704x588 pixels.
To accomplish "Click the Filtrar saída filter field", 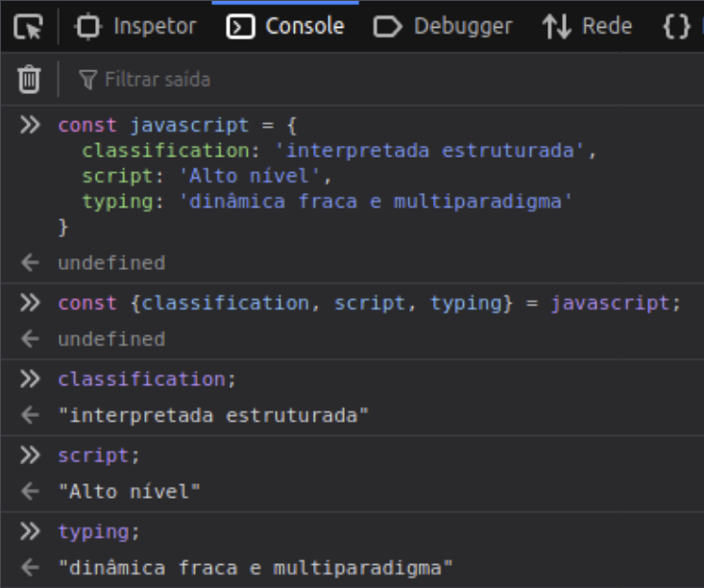I will (158, 79).
